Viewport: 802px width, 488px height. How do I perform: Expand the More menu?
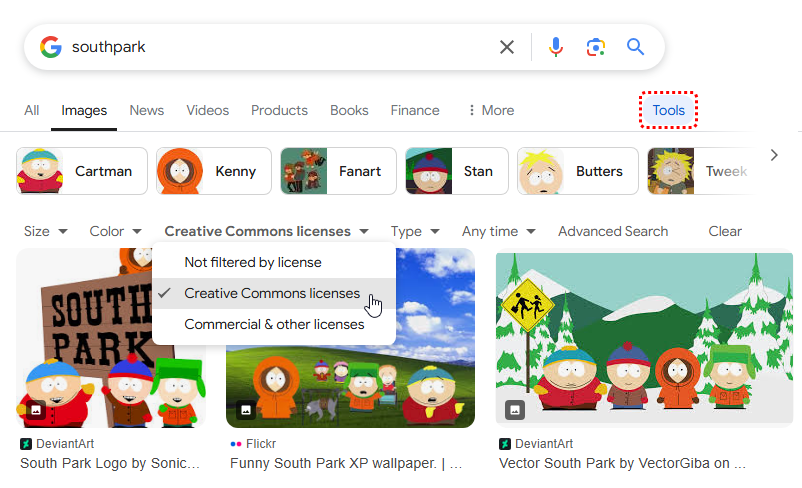point(491,110)
